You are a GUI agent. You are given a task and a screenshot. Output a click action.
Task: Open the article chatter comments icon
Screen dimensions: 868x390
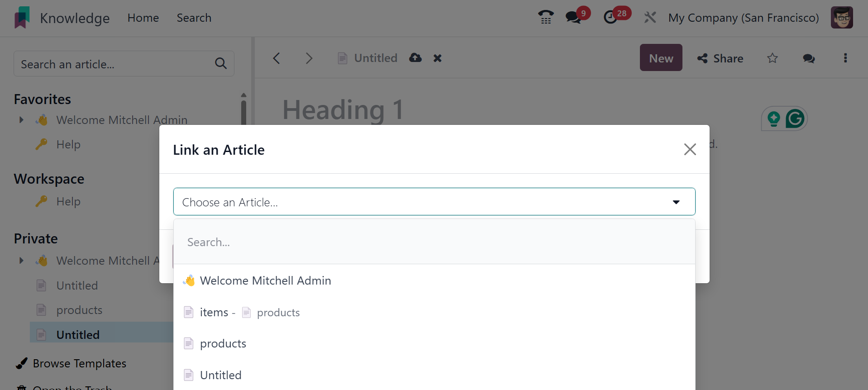point(808,58)
